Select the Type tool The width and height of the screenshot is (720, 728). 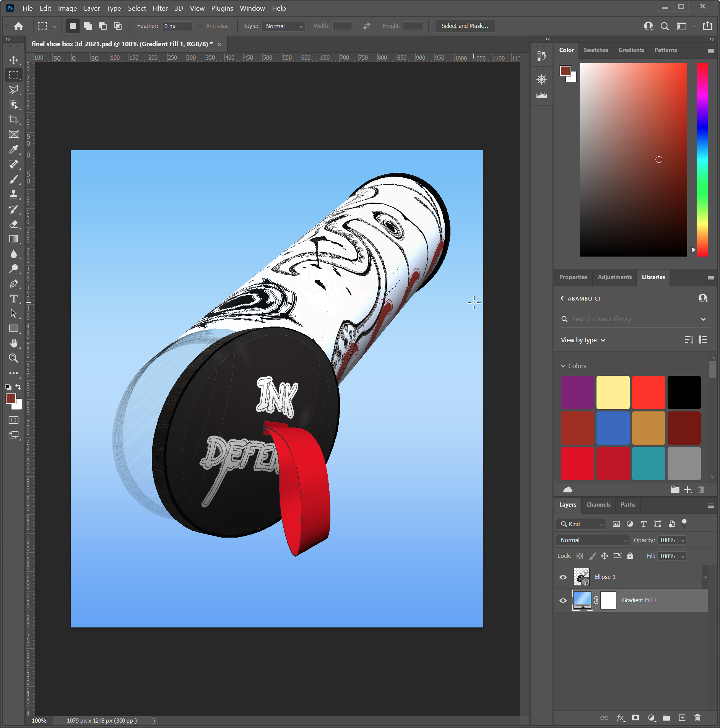[x=13, y=299]
